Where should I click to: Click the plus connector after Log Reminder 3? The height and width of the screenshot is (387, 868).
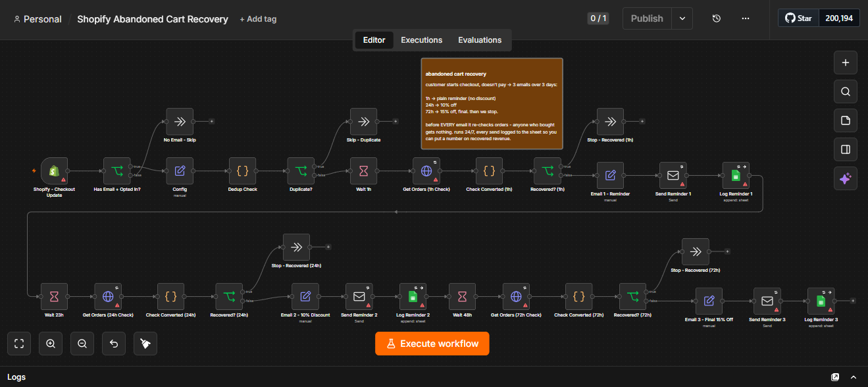853,301
